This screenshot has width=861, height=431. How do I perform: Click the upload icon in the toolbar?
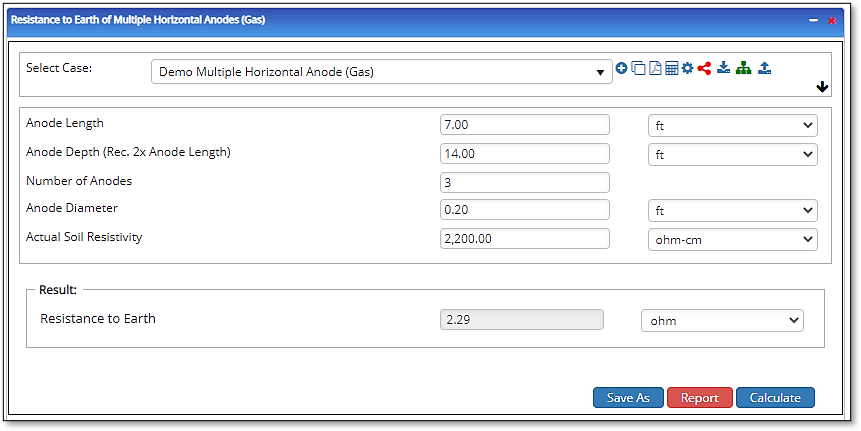tap(764, 69)
